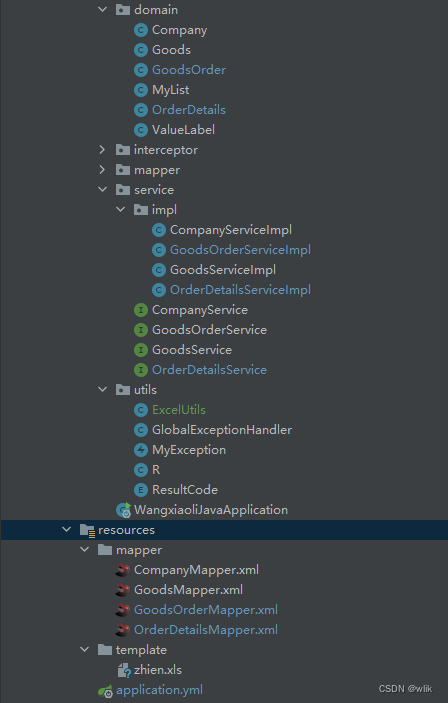The height and width of the screenshot is (703, 448).
Task: Open the OrderDetailsService interface
Action: [209, 370]
